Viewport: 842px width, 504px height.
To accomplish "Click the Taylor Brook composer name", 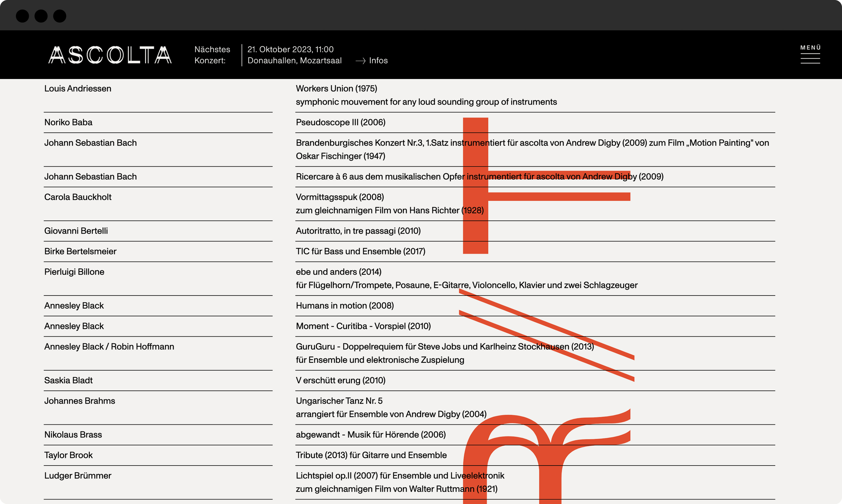I will coord(68,455).
